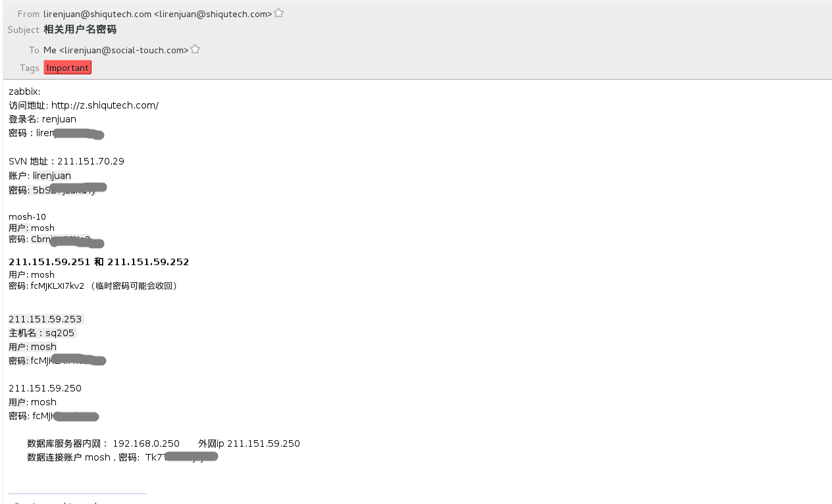
Task: Click the hostname sq205 line
Action: tap(41, 333)
